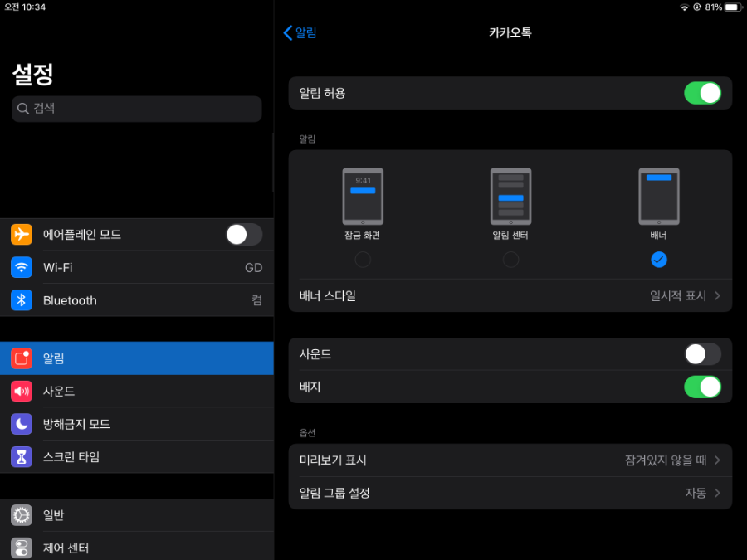Viewport: 747px width, 560px height.
Task: Turn off 알림 허용 switch
Action: click(x=702, y=93)
